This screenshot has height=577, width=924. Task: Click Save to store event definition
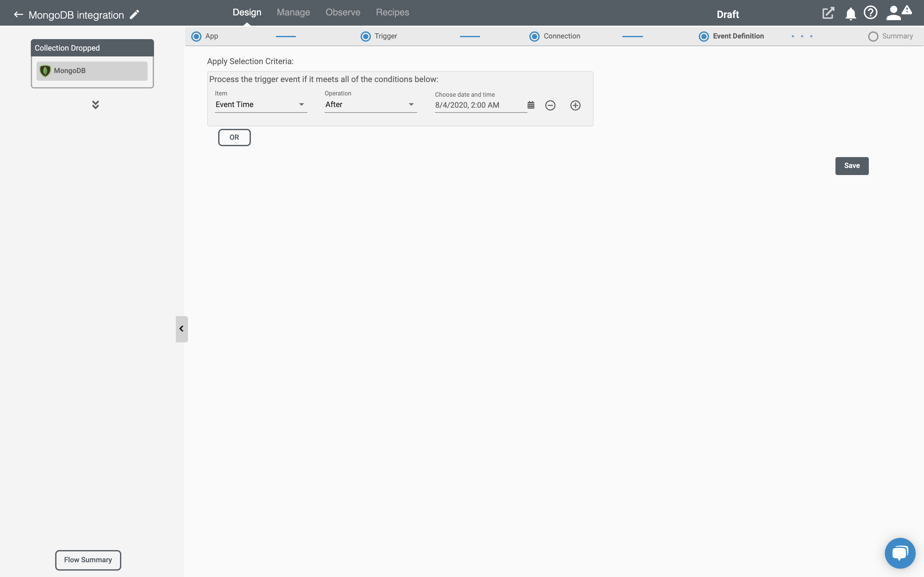[852, 165]
